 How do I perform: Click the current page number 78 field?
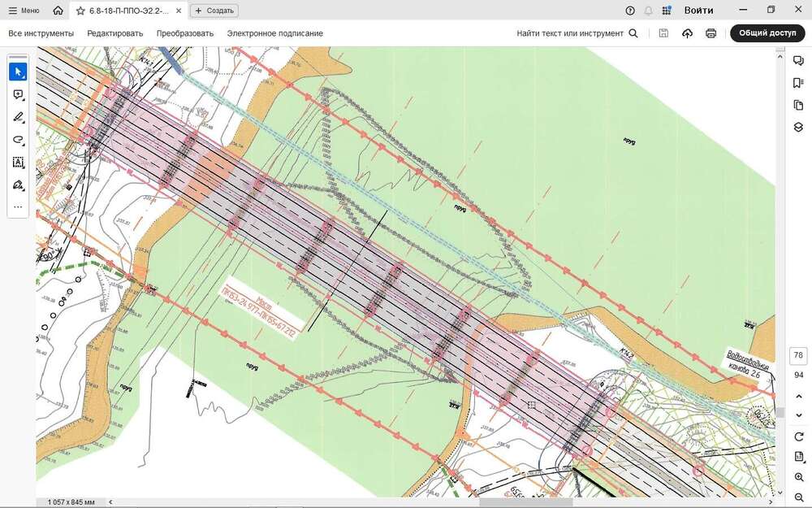pyautogui.click(x=798, y=356)
